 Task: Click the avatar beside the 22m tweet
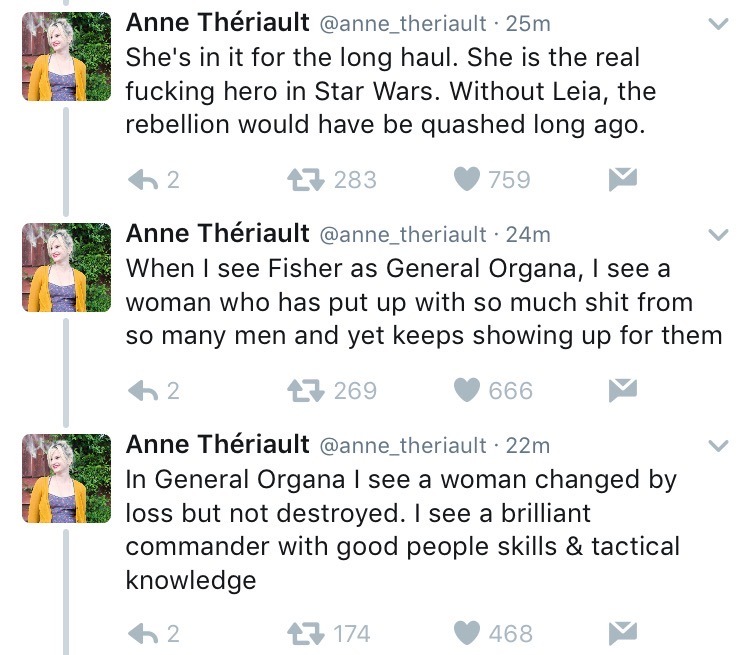tap(66, 478)
